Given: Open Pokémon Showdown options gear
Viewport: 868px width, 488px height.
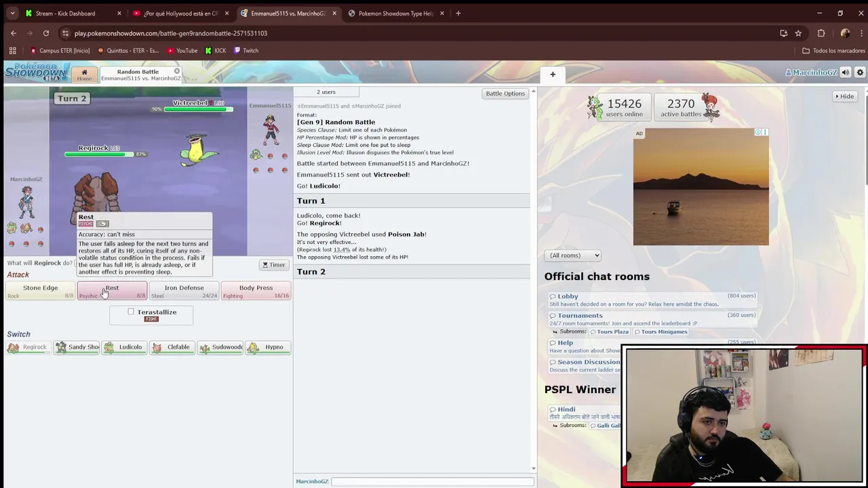Looking at the screenshot, I should point(860,73).
